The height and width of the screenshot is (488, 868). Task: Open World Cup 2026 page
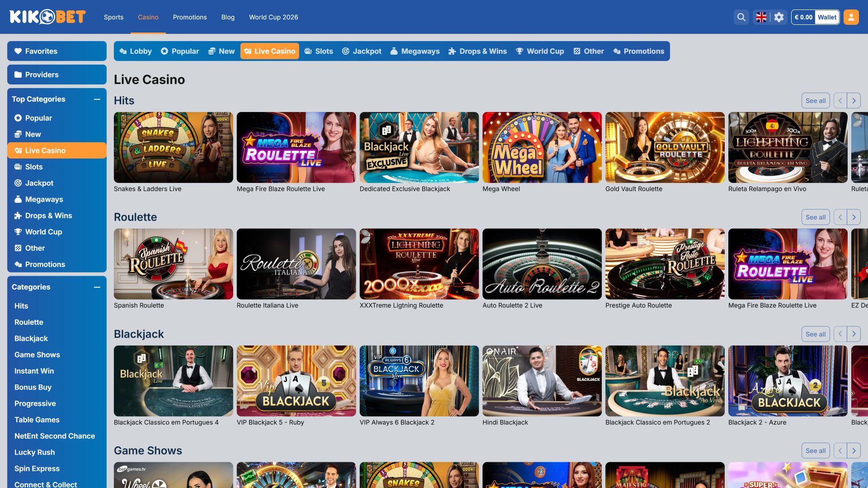[x=274, y=17]
